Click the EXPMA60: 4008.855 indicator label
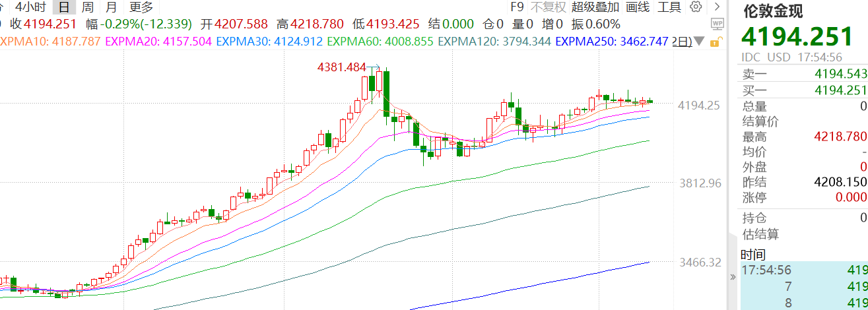 point(380,42)
